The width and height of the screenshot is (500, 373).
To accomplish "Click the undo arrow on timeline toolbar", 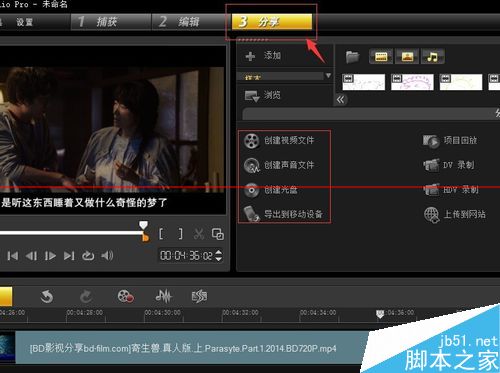I will pos(47,296).
